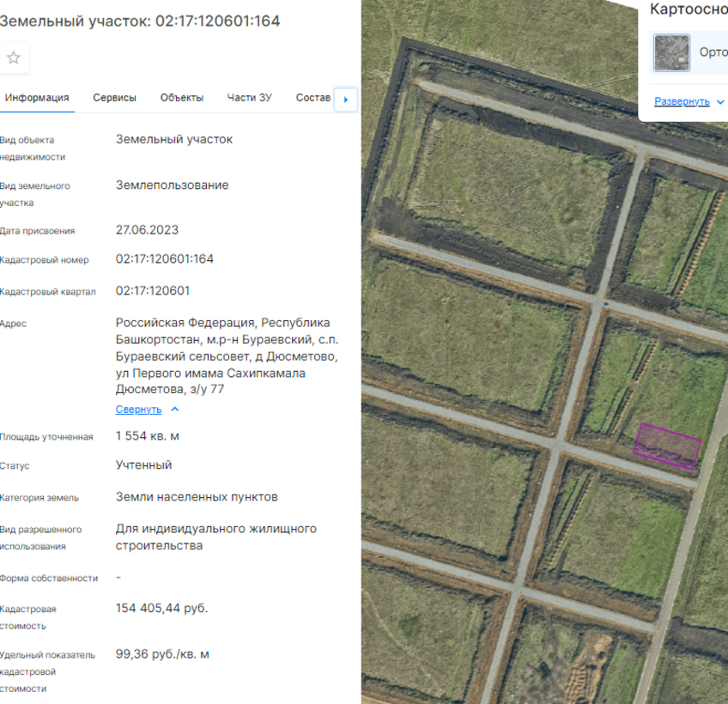Click the assignment date 27.06.2023

(147, 230)
